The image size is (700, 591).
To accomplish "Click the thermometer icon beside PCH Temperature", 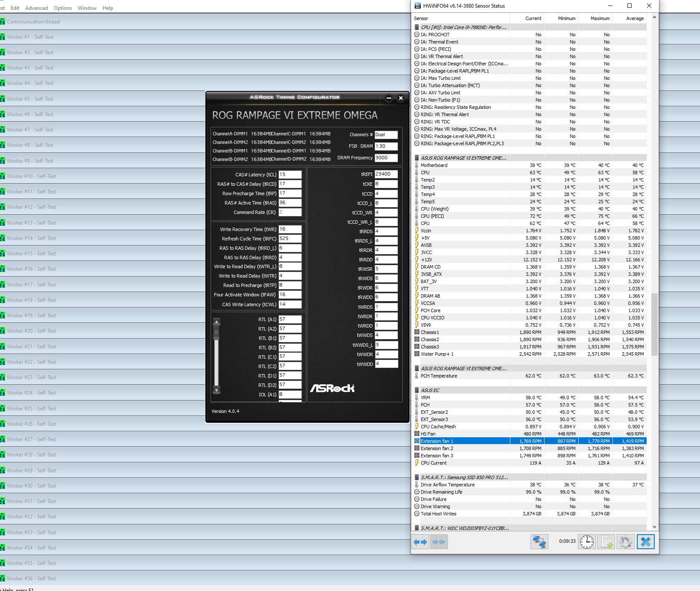I will click(417, 376).
